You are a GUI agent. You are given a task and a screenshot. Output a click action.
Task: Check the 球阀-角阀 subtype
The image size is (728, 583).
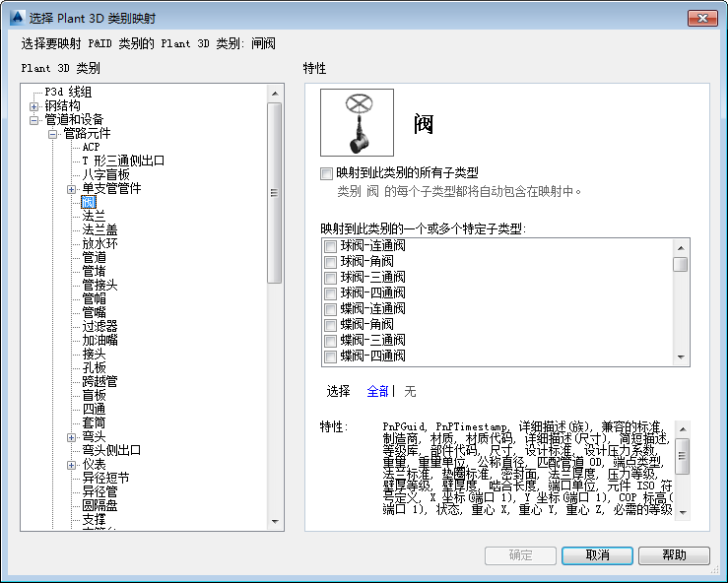tap(331, 262)
